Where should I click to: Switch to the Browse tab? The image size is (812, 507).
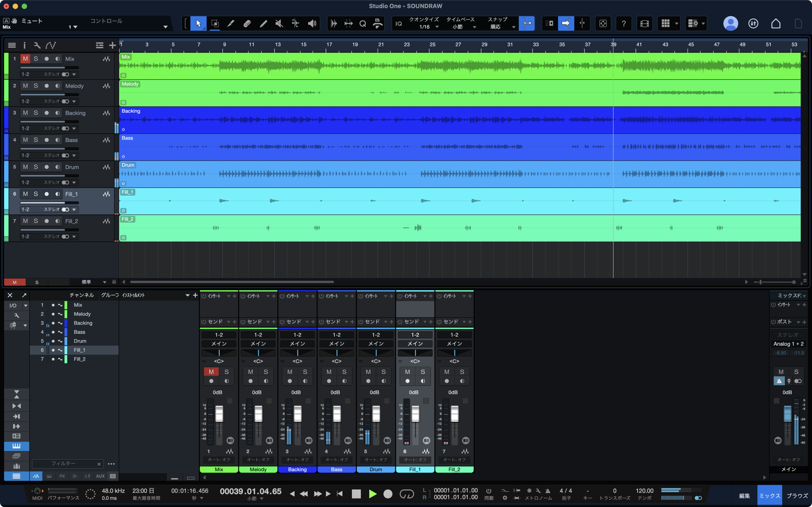tap(797, 496)
